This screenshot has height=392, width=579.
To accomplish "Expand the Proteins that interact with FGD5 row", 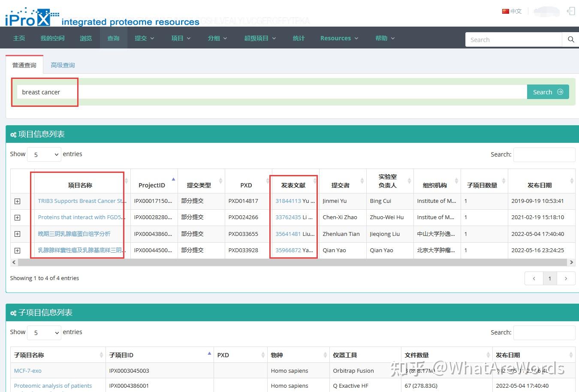I will [18, 217].
